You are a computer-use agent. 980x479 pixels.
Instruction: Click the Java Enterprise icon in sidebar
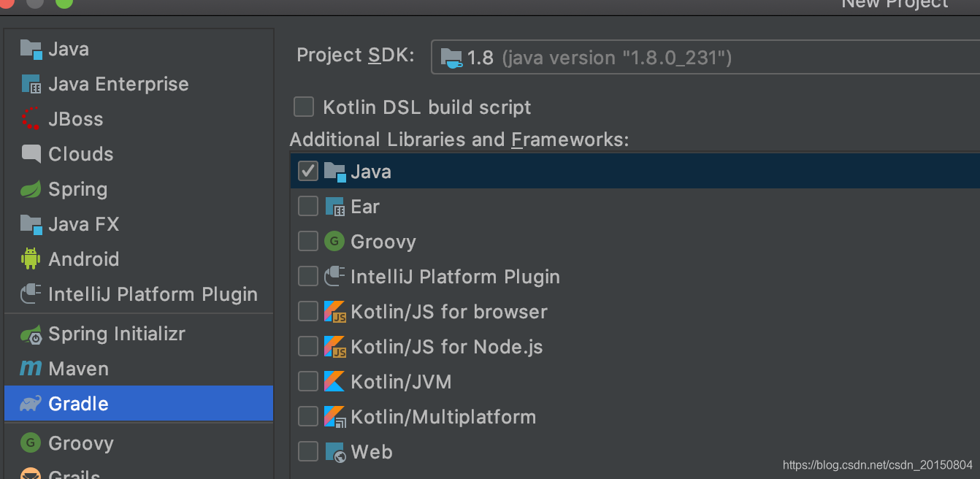31,84
